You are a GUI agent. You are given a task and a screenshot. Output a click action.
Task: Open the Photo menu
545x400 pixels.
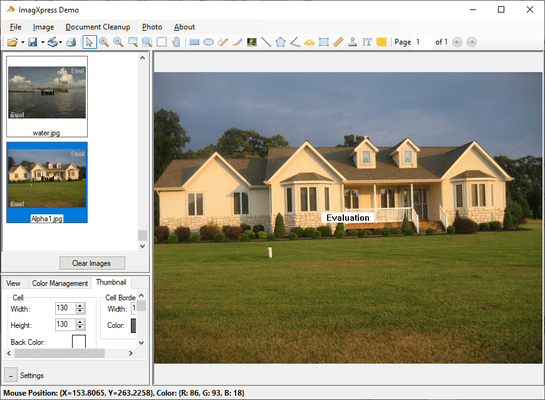pos(152,27)
